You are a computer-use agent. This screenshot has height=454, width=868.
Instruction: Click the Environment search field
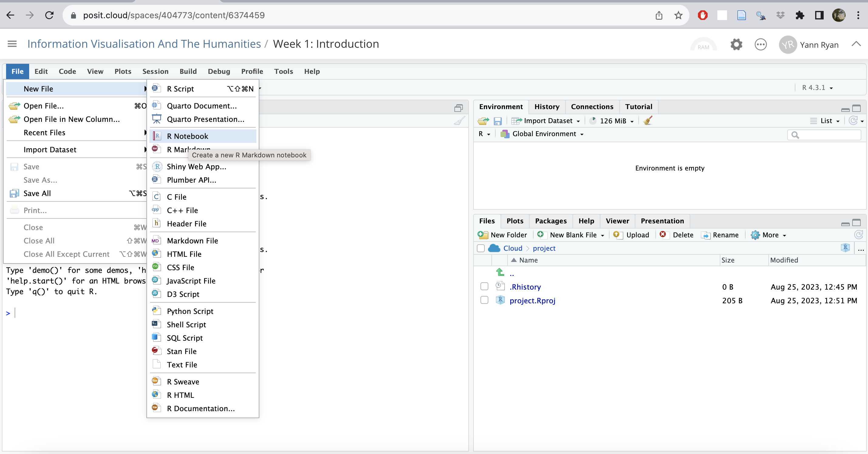click(824, 135)
